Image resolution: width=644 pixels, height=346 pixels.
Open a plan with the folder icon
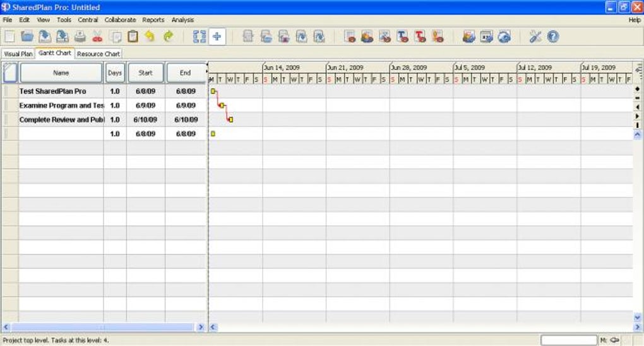click(x=27, y=37)
